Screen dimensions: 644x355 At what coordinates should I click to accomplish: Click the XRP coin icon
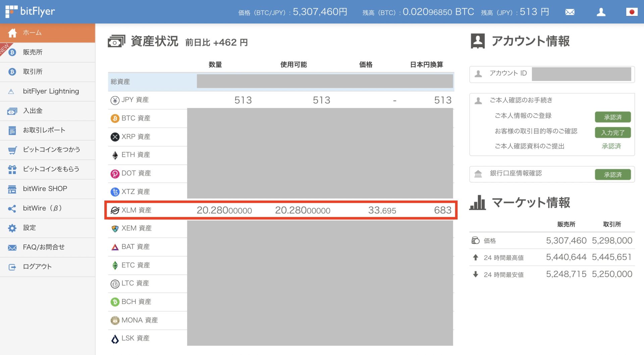(x=115, y=137)
